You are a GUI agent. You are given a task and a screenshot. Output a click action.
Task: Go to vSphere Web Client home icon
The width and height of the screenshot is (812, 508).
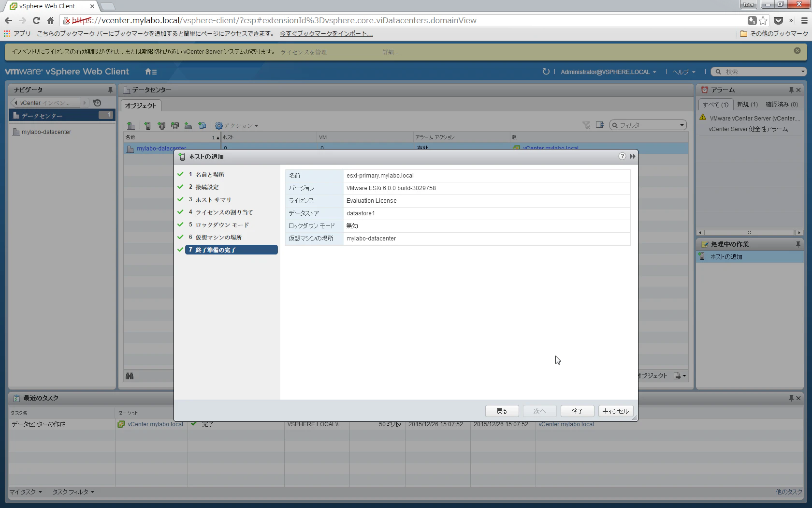(151, 72)
